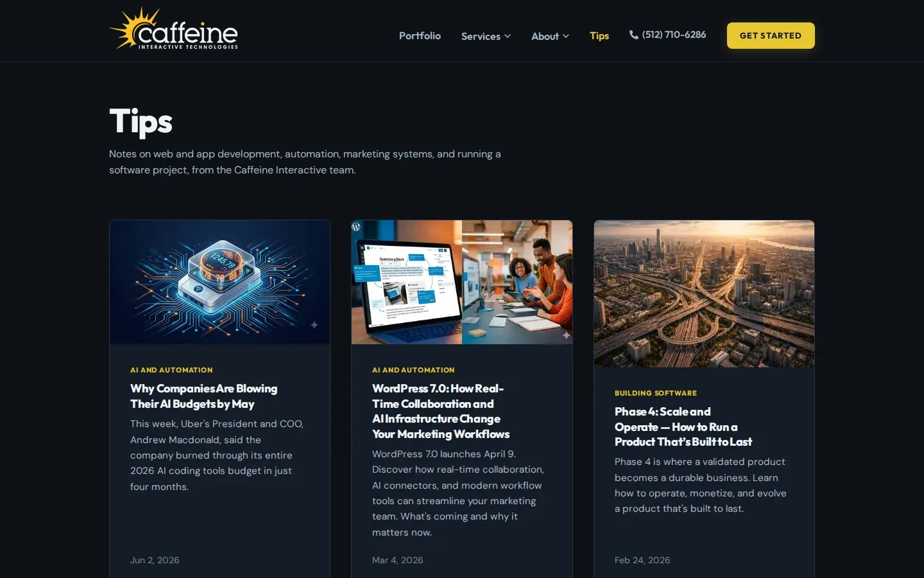Screen dimensions: 924x578
Task: Select AI and Automation tag above WordPress 7.0 article
Action: pyautogui.click(x=413, y=370)
